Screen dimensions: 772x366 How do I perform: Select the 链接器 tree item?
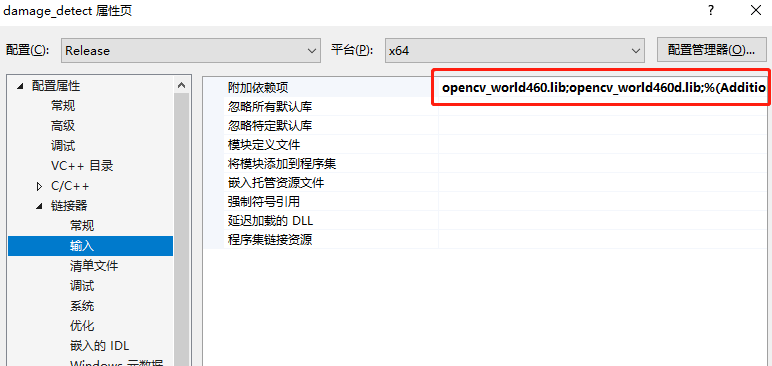(69, 206)
